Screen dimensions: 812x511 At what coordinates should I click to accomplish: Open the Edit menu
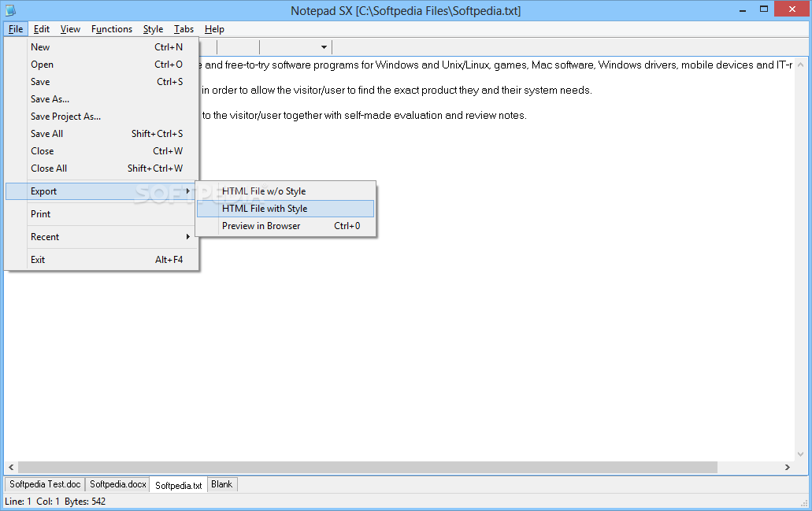(x=42, y=29)
